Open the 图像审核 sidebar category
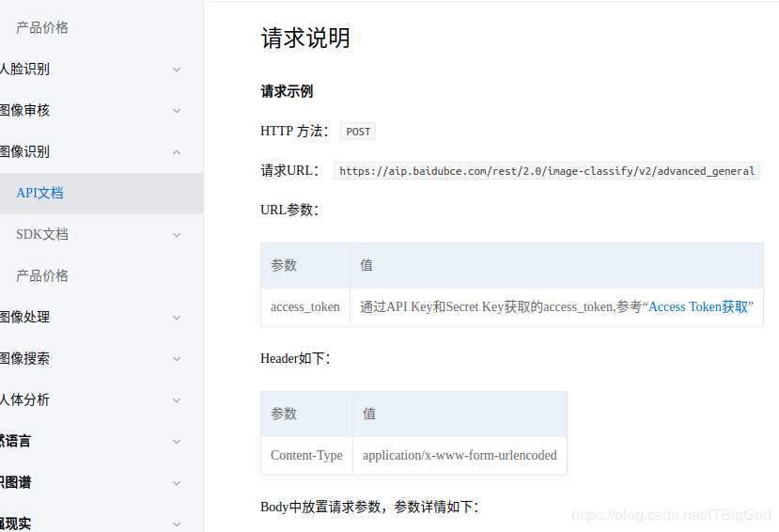Viewport: 779px width, 532px height. (x=24, y=110)
